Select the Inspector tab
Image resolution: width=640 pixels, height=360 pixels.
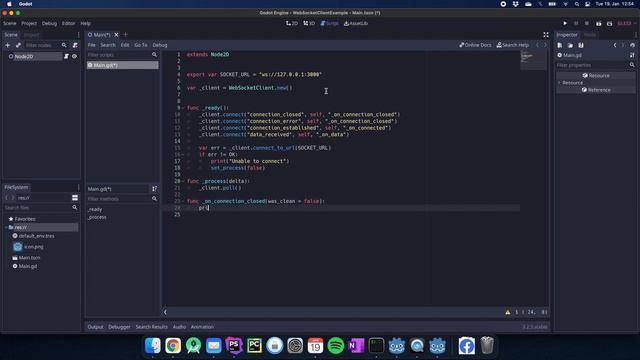click(x=567, y=35)
